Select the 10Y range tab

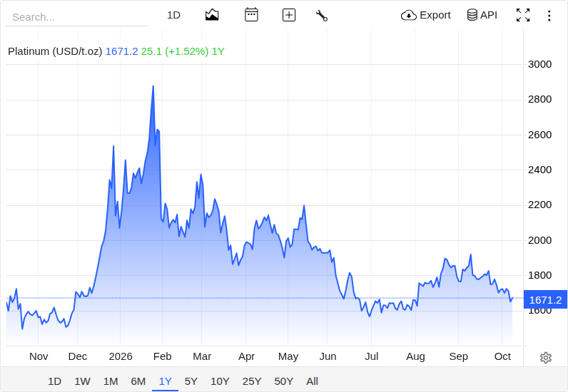[x=220, y=381]
